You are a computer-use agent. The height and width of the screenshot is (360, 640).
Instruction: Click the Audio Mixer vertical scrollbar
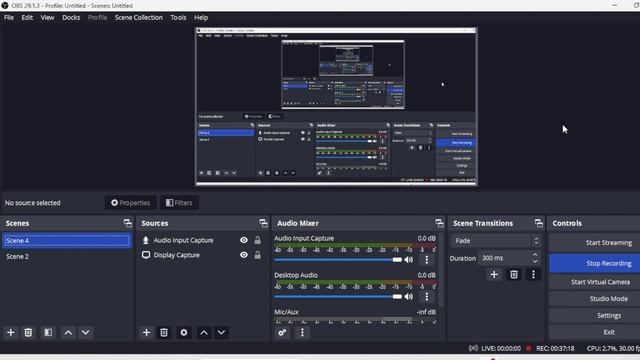click(441, 270)
